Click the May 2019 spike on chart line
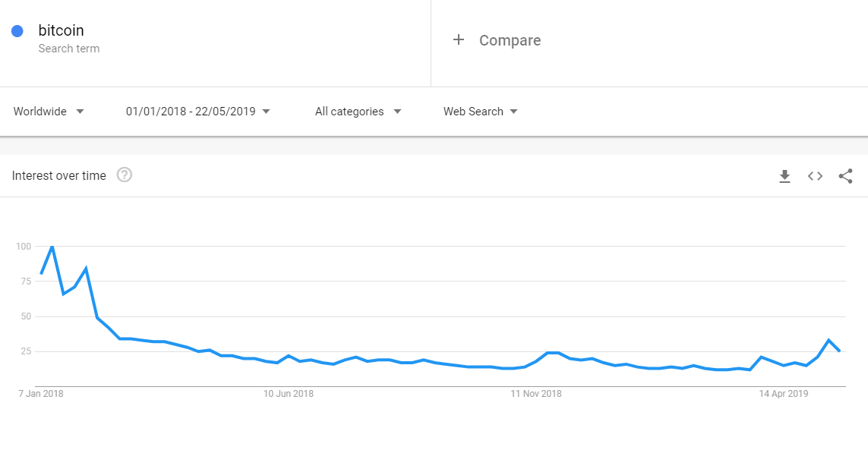 (x=829, y=340)
